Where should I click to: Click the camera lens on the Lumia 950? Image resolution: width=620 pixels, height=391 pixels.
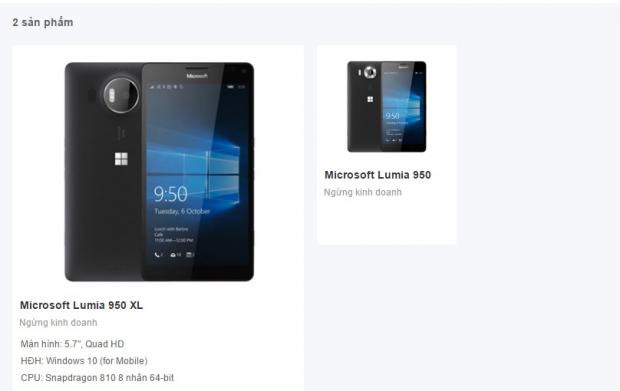370,72
